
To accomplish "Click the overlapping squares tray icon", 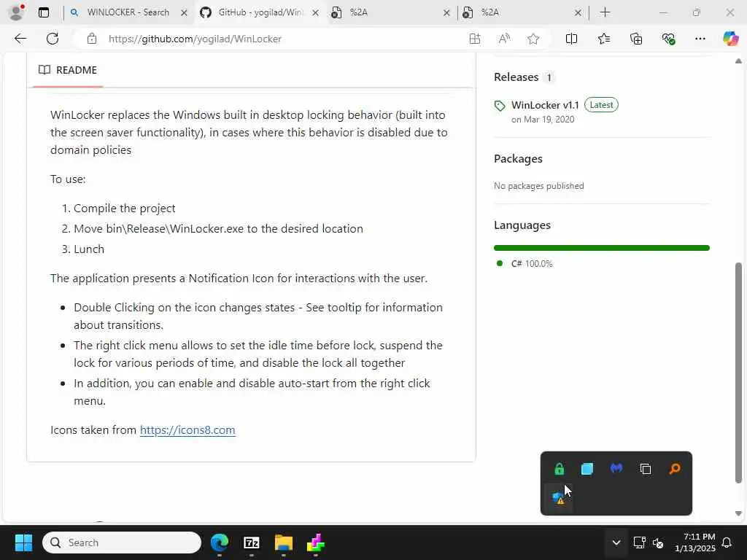I will pyautogui.click(x=646, y=469).
